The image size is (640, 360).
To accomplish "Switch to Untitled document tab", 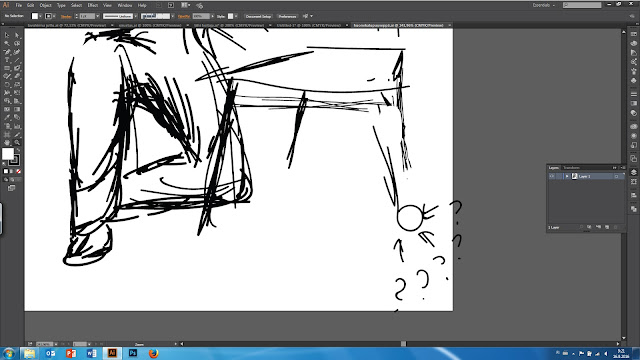I will tap(309, 25).
